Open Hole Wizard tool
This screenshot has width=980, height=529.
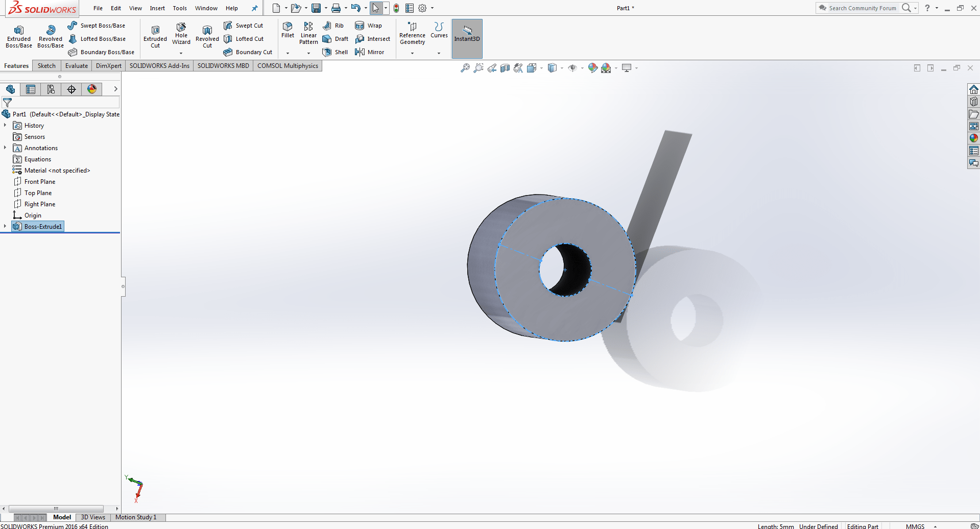[x=181, y=34]
